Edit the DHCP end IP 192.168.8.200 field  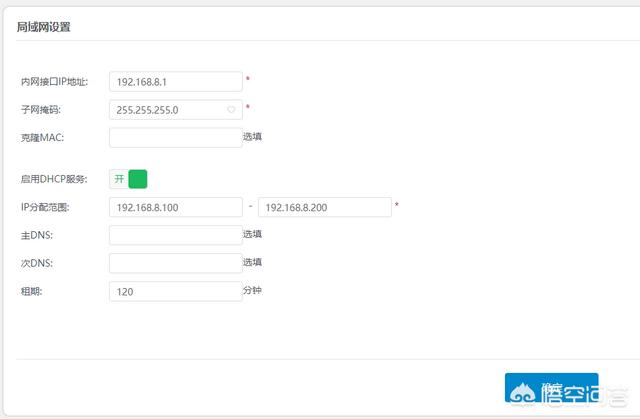pos(325,207)
